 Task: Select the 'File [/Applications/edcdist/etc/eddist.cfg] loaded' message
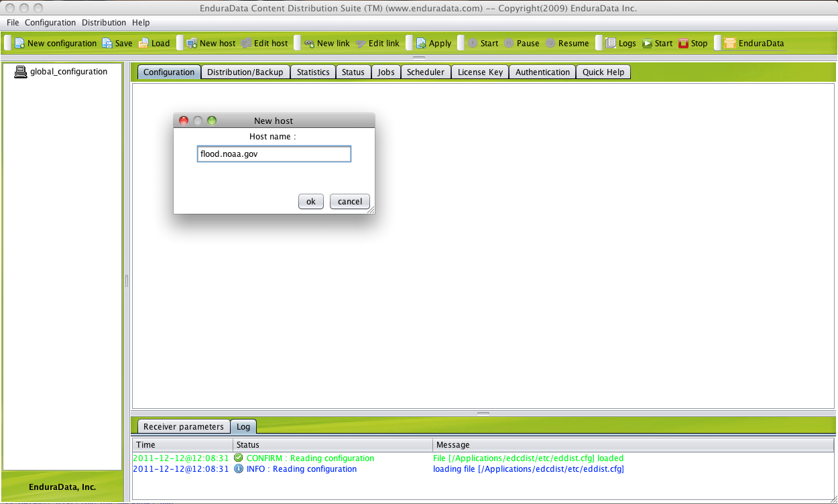tap(528, 458)
